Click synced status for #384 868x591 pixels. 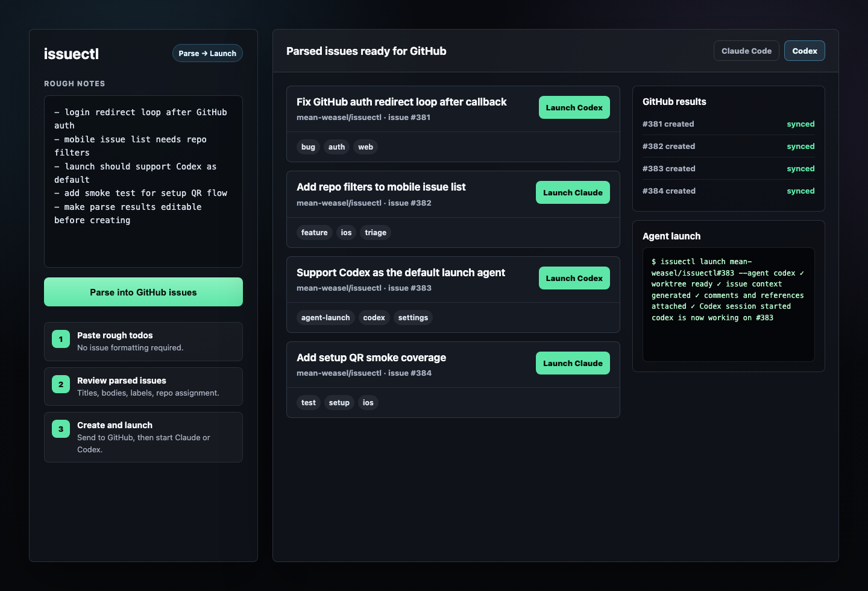pyautogui.click(x=800, y=191)
